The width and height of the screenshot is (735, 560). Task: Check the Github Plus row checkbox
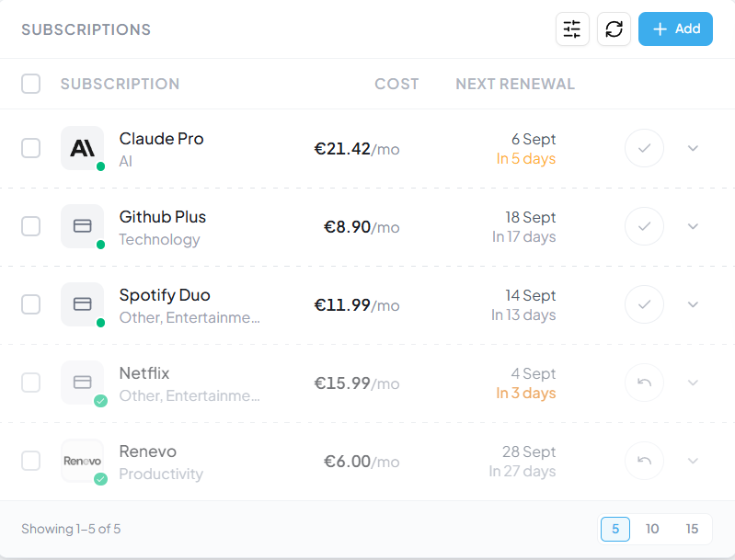pos(31,226)
